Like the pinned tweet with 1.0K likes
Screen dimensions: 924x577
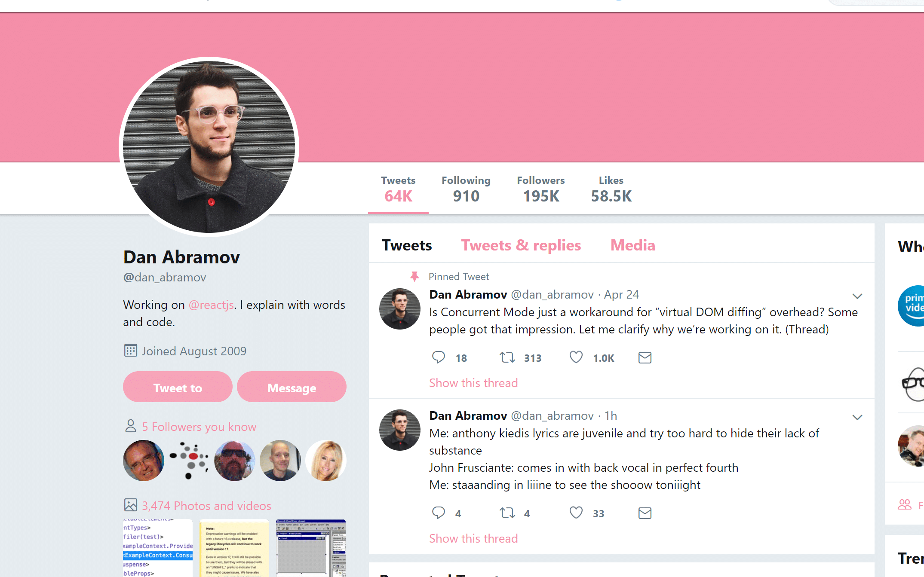coord(576,357)
